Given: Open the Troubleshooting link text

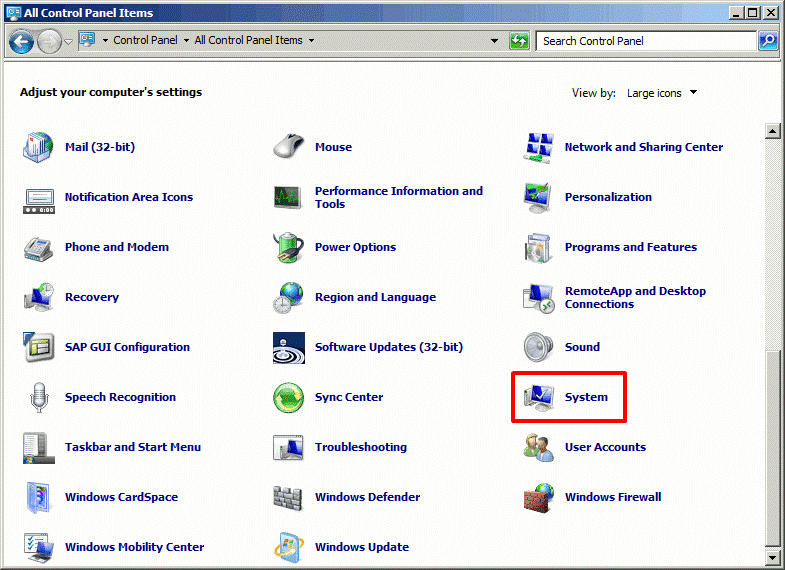Looking at the screenshot, I should [x=361, y=447].
